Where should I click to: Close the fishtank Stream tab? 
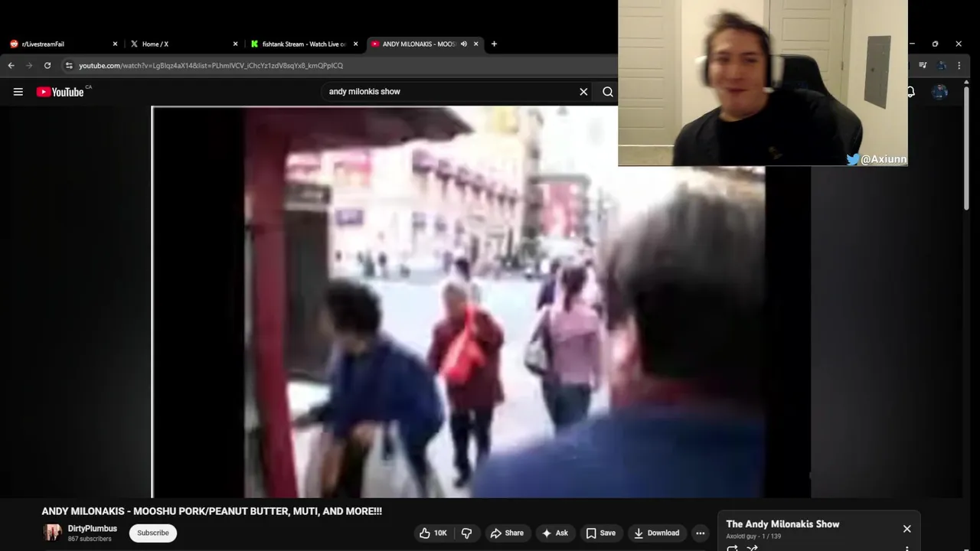[x=355, y=44]
